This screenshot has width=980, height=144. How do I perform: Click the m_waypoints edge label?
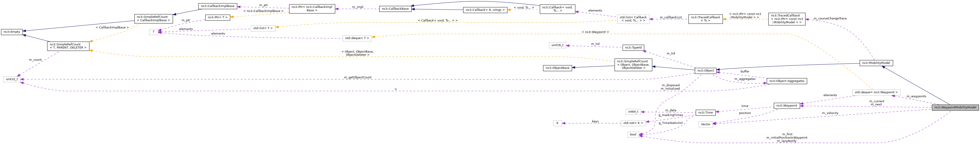pos(916,97)
